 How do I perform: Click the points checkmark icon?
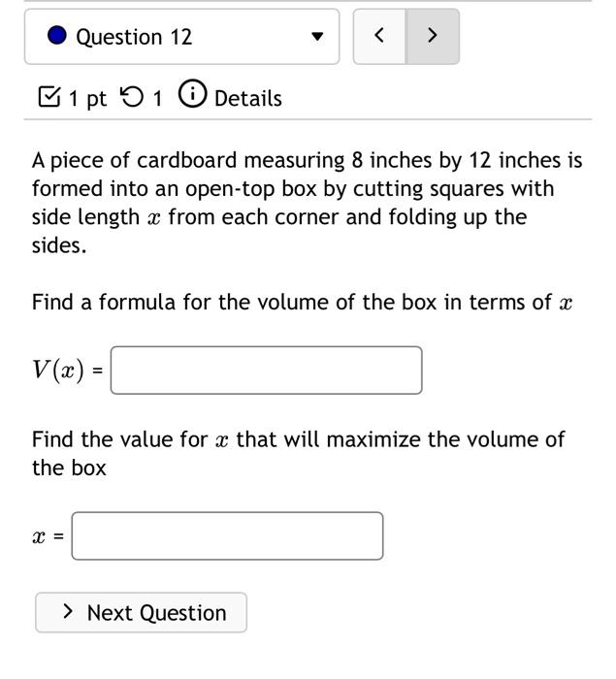point(49,97)
